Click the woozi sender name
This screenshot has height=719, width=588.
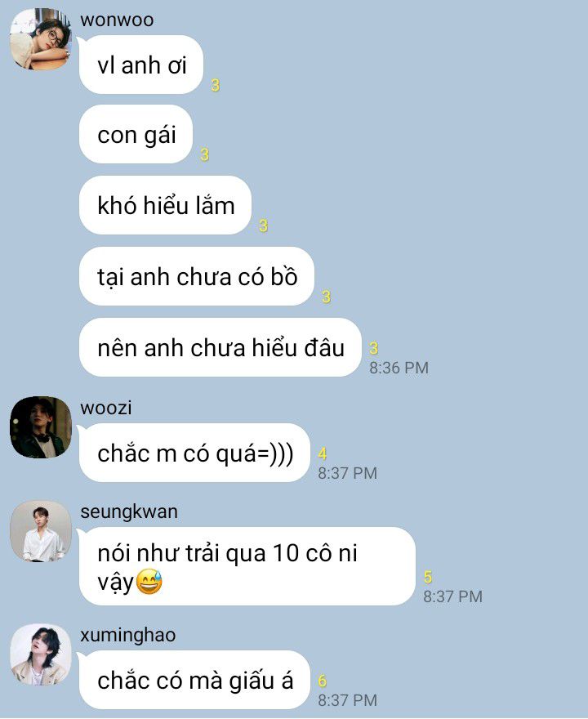106,408
